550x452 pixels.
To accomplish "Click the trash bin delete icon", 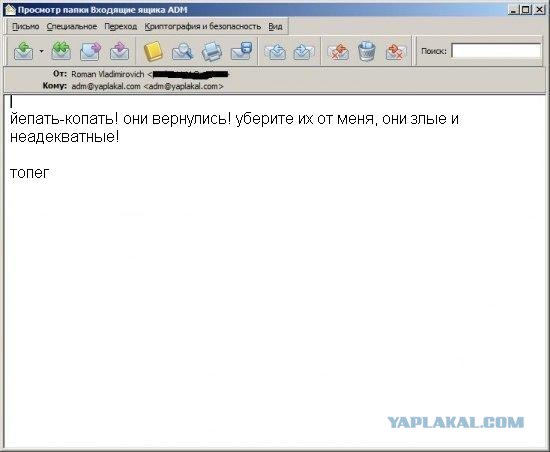I will [367, 51].
